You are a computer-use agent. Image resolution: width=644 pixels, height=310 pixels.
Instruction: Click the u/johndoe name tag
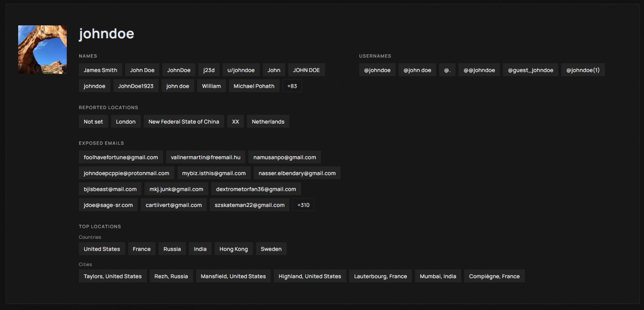coord(241,70)
